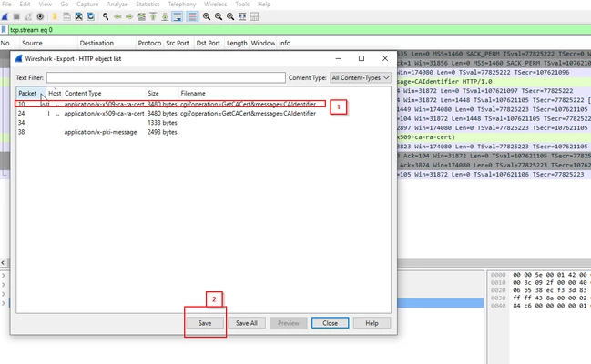Screen dimensions: 591x364
Task: Click the last toolbar icon with grid layout
Action: (x=254, y=16)
